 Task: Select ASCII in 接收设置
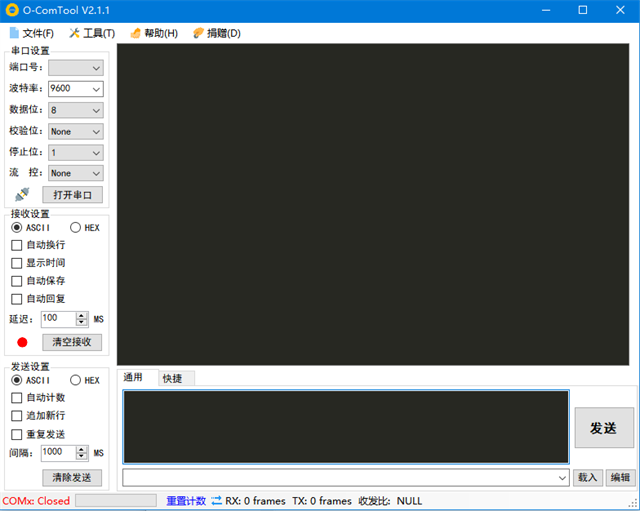click(x=31, y=227)
